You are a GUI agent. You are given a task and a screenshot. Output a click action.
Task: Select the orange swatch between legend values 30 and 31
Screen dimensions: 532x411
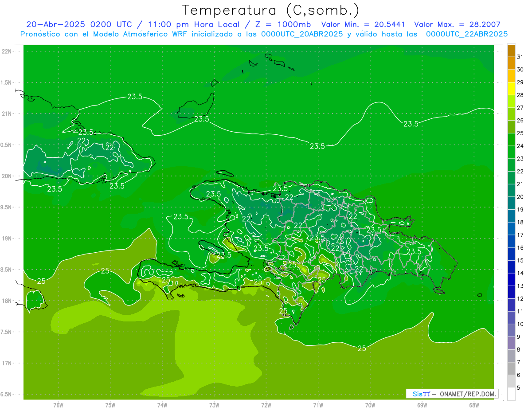pos(511,63)
